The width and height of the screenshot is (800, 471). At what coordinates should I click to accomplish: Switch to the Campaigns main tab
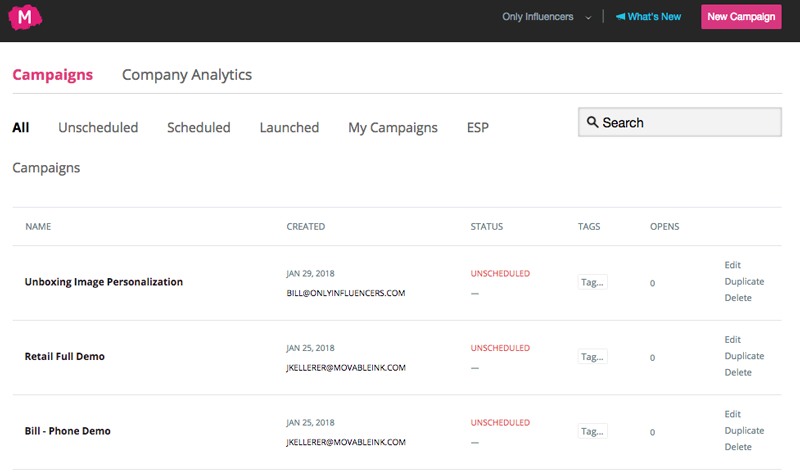(x=53, y=75)
